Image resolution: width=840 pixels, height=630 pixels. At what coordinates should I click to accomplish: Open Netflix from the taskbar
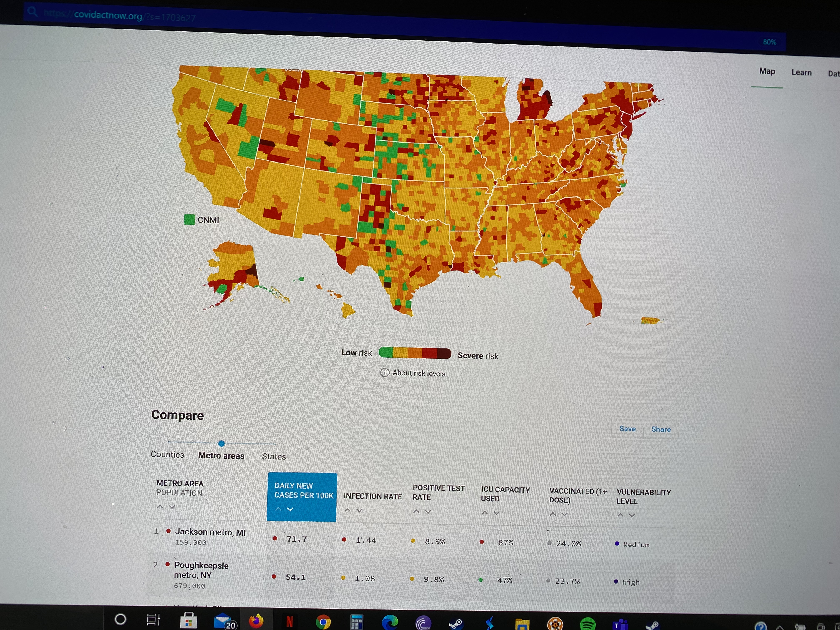(x=289, y=622)
